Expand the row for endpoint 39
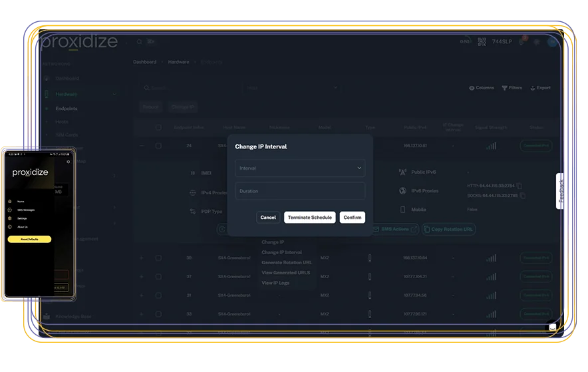 pos(142,258)
